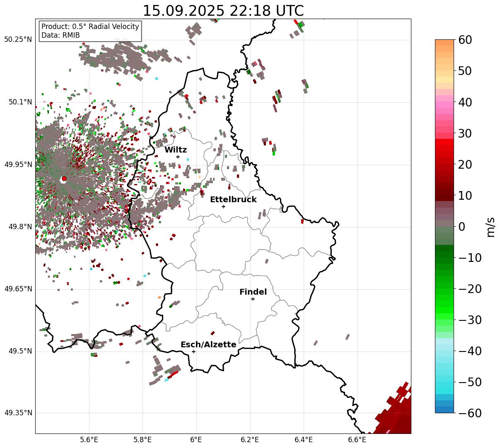Click the red radar site marker dot
The height and width of the screenshot is (448, 500).
[x=64, y=179]
